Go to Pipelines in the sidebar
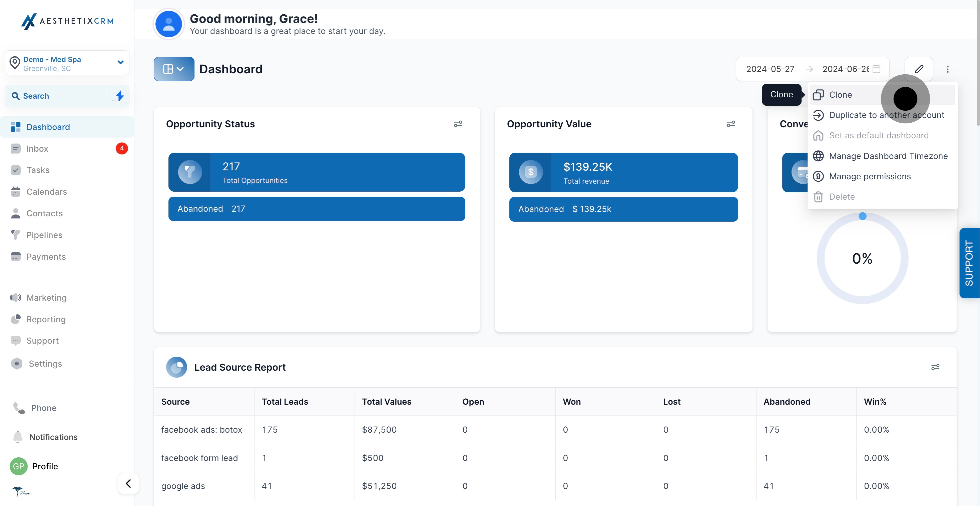Screen dimensions: 980x506 click(44, 235)
